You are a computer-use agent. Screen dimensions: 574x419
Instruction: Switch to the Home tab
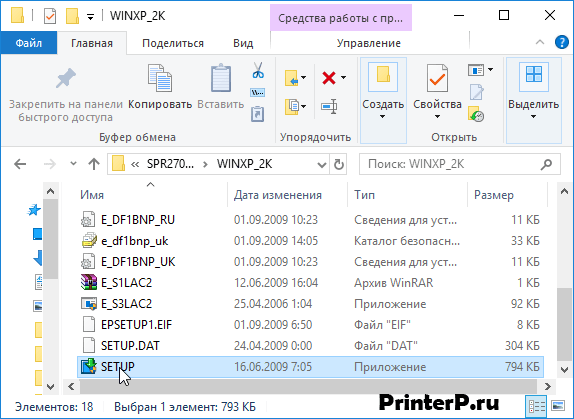[92, 43]
